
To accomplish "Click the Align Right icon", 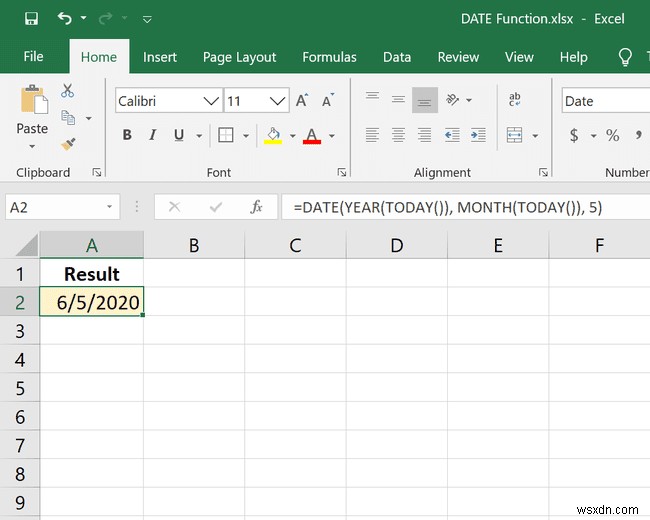I will [x=424, y=135].
